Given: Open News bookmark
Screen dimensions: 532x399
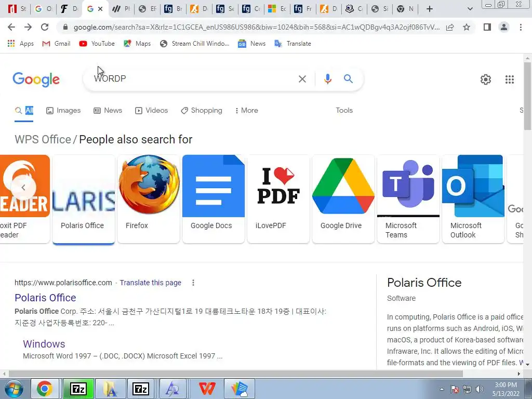Looking at the screenshot, I should (x=251, y=44).
